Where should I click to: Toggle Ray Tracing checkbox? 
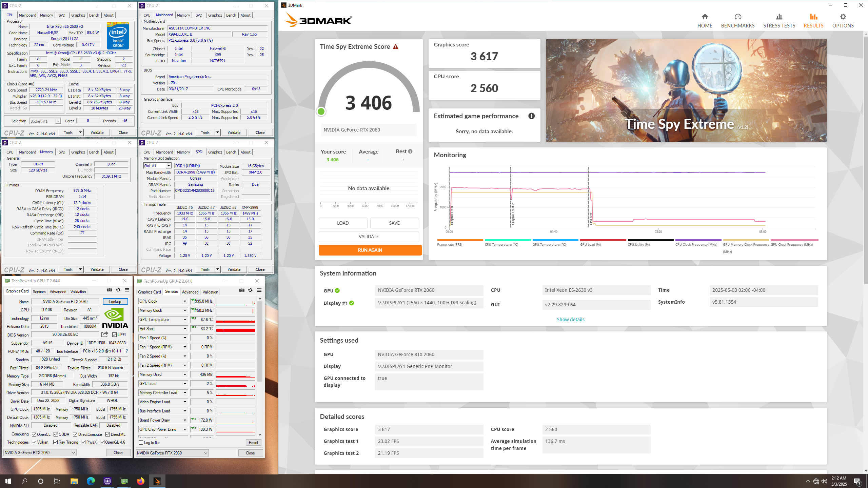(x=56, y=442)
